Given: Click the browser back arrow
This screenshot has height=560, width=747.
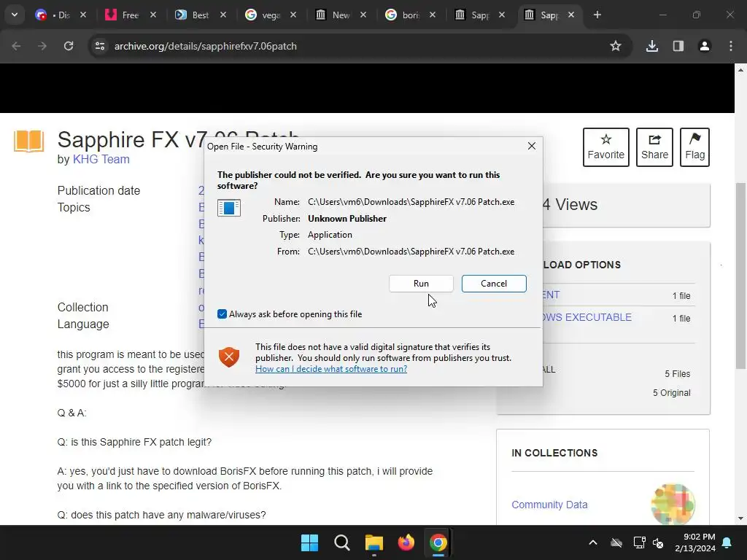Looking at the screenshot, I should (x=16, y=46).
